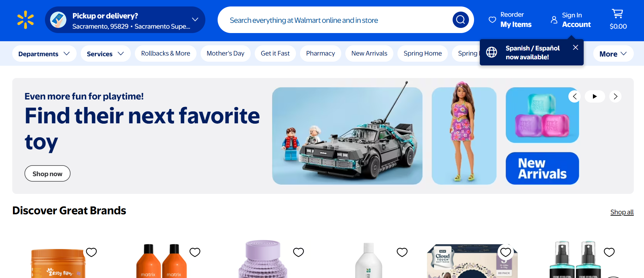Click the Reorder My Items heart icon

pos(492,20)
